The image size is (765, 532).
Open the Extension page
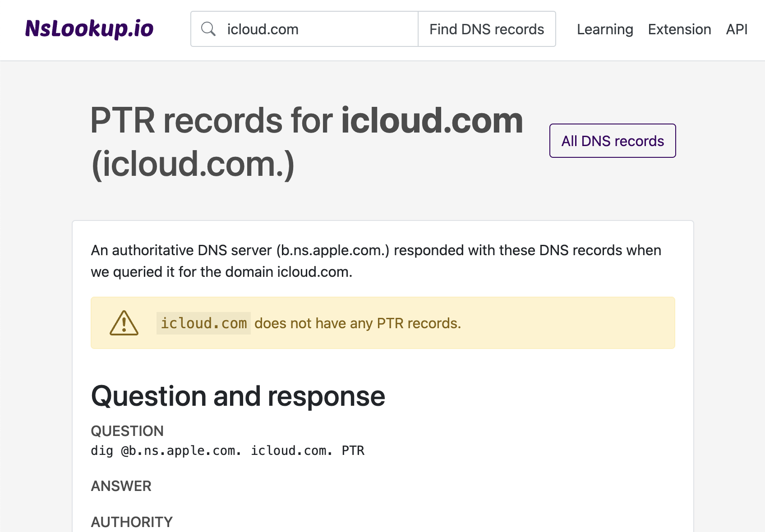click(x=679, y=29)
